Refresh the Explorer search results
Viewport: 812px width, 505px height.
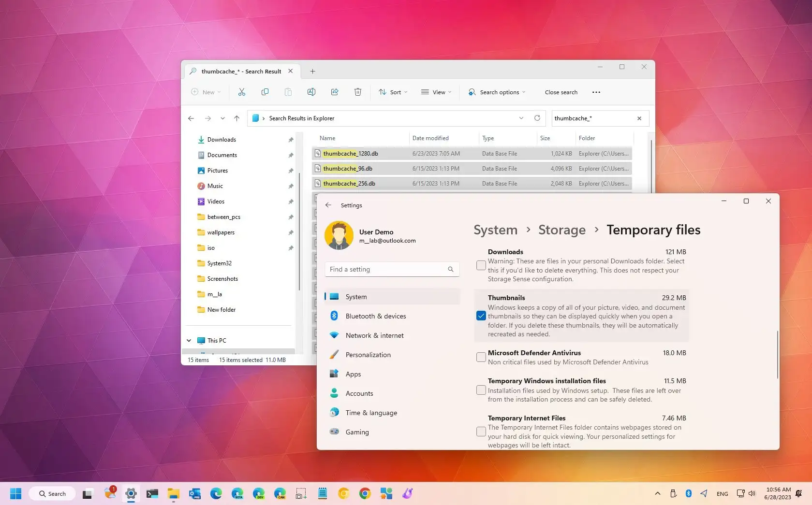537,118
